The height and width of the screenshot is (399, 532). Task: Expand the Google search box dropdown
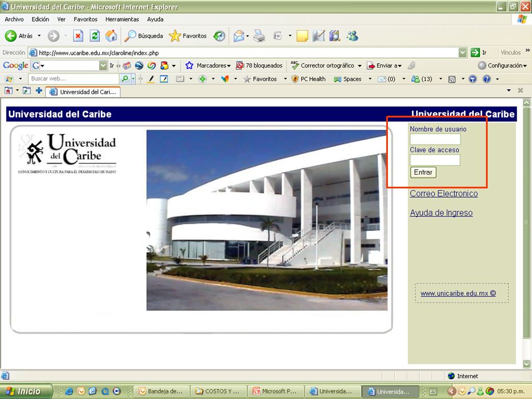pos(103,65)
